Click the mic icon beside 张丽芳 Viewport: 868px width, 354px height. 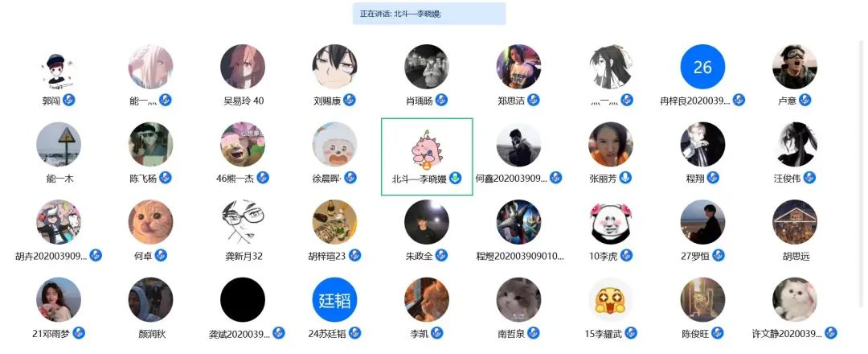click(625, 178)
